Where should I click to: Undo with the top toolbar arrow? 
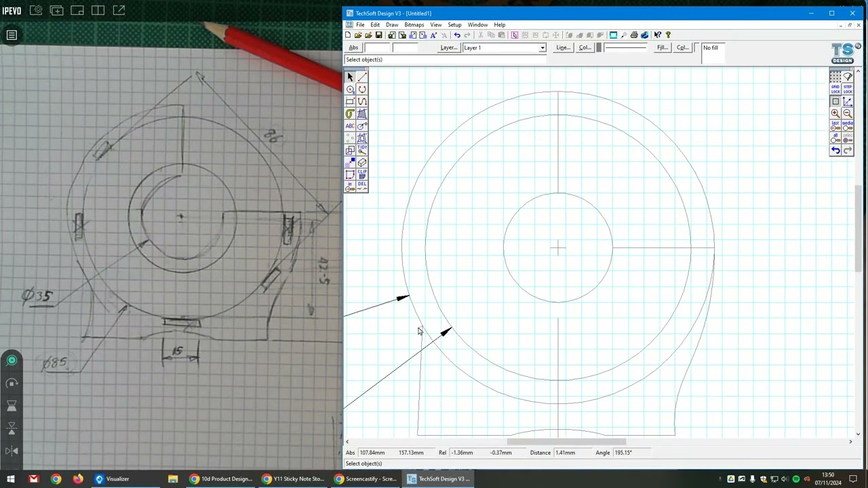[x=457, y=35]
